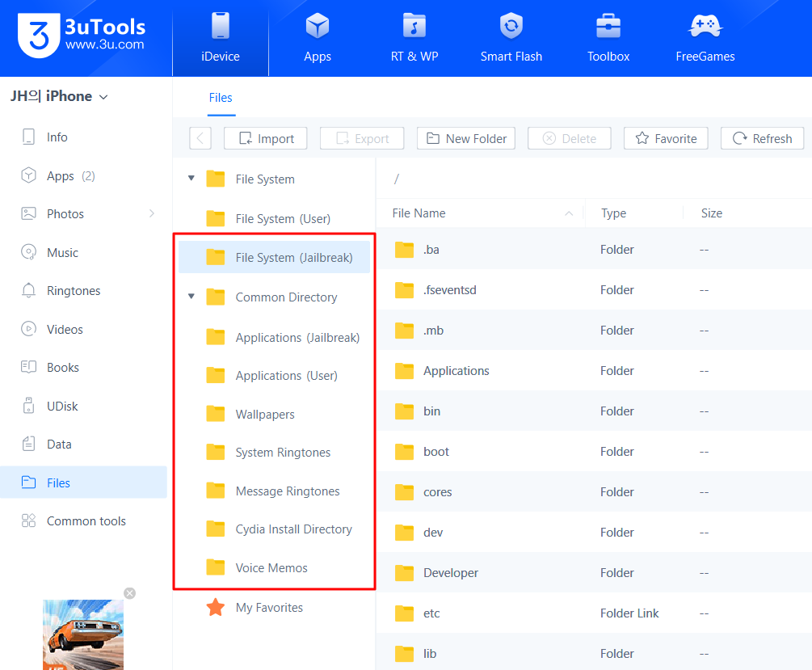Open RT & WP ringtones section
This screenshot has height=670, width=812.
click(x=414, y=38)
